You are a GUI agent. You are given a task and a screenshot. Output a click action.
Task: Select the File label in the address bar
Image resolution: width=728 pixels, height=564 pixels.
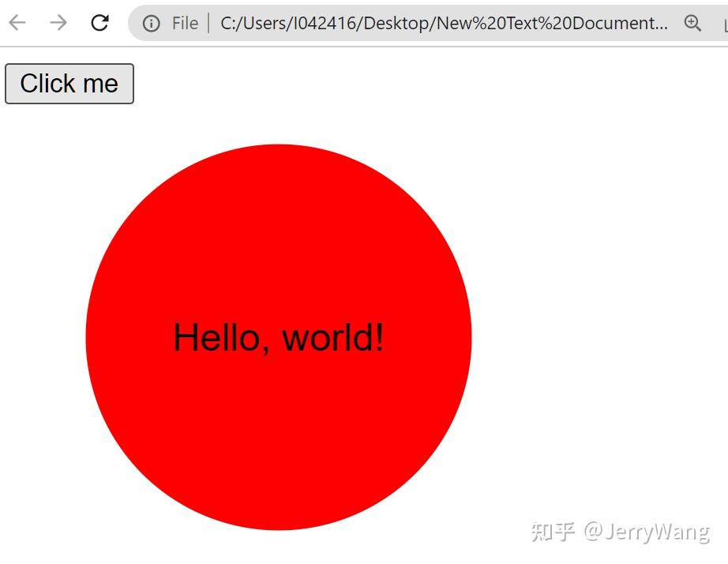185,23
